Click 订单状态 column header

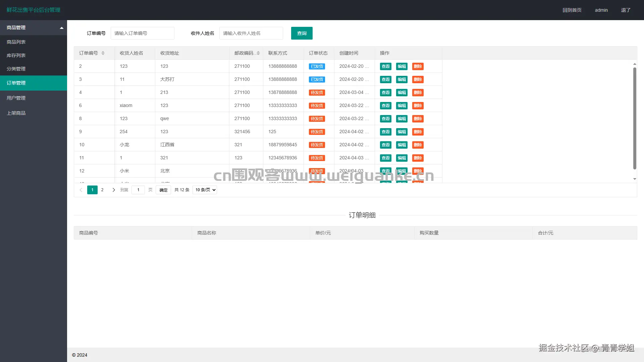pyautogui.click(x=318, y=53)
